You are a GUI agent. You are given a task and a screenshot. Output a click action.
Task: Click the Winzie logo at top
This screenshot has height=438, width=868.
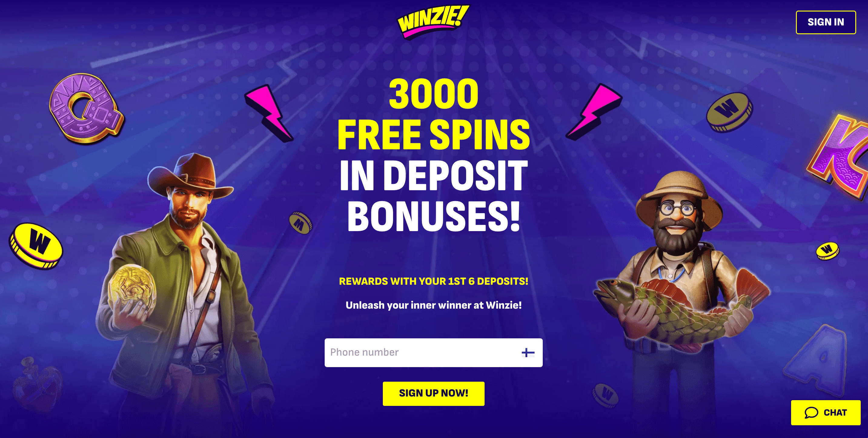coord(433,22)
